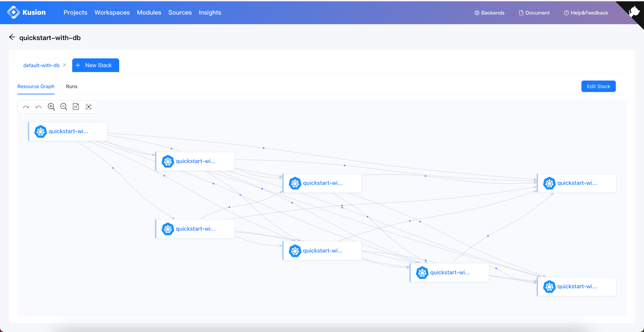Click the Kubernetes icon on middle-left quickstart-wi... node
Image resolution: width=644 pixels, height=332 pixels.
point(167,229)
